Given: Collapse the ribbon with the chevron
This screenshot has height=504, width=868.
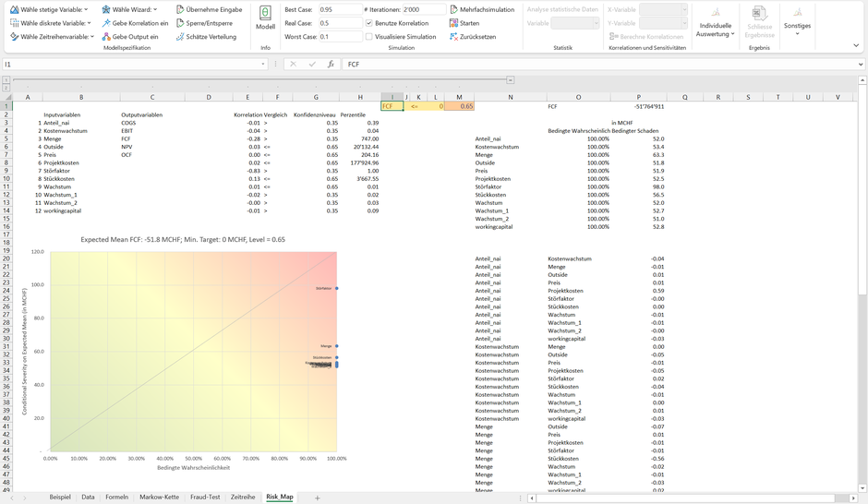Looking at the screenshot, I should (x=856, y=46).
